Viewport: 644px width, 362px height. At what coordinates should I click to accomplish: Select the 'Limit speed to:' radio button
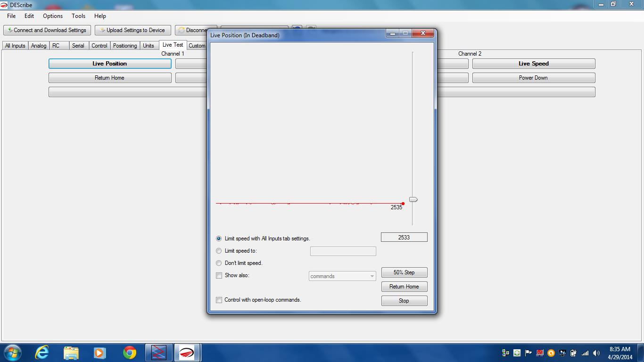tap(219, 251)
